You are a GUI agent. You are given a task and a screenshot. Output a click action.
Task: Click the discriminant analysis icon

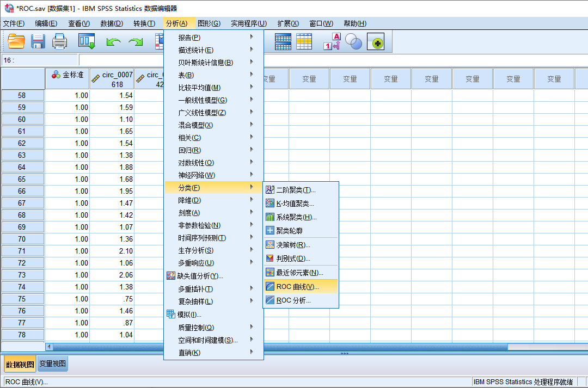point(269,258)
